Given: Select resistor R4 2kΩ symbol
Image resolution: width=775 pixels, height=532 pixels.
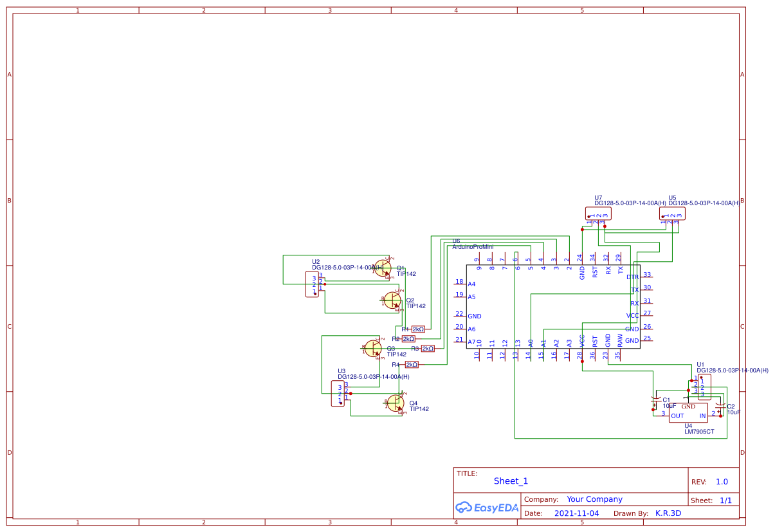Looking at the screenshot, I should [x=412, y=363].
